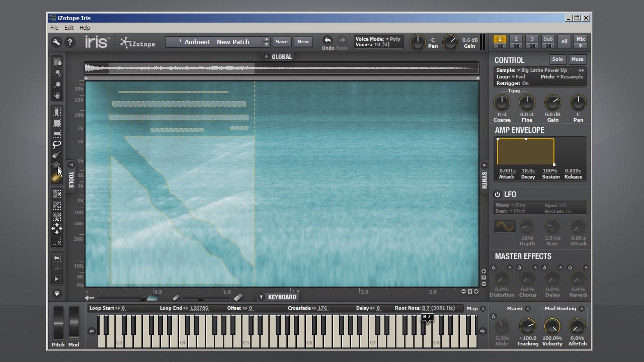Save the current patch

(282, 42)
